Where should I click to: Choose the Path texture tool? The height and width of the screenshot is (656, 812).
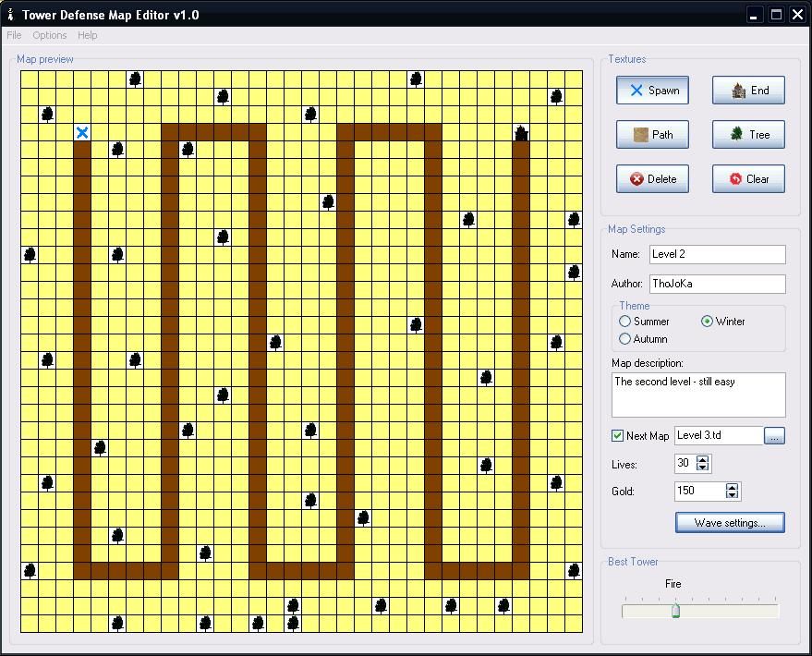pyautogui.click(x=652, y=135)
